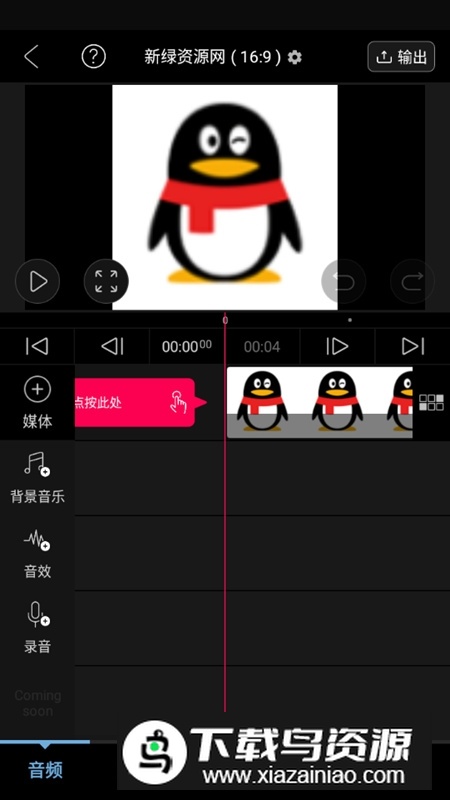
Task: Add a sound effect via 音效
Action: 37,554
